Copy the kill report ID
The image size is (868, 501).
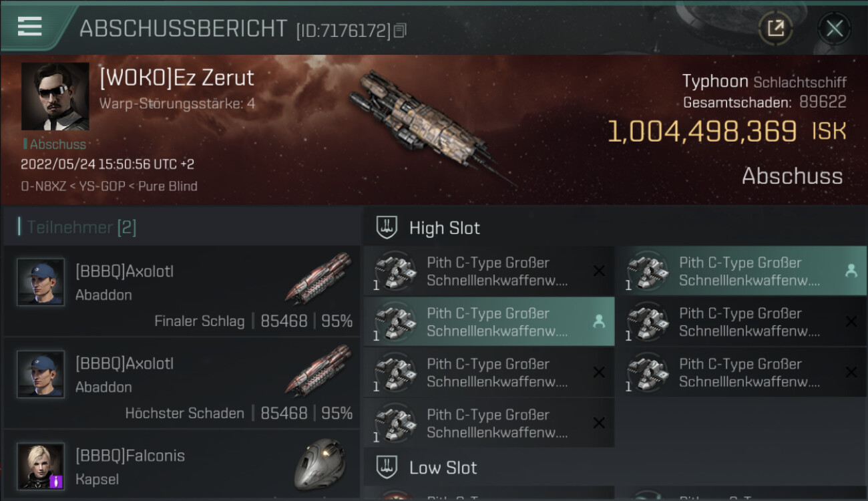[x=400, y=30]
